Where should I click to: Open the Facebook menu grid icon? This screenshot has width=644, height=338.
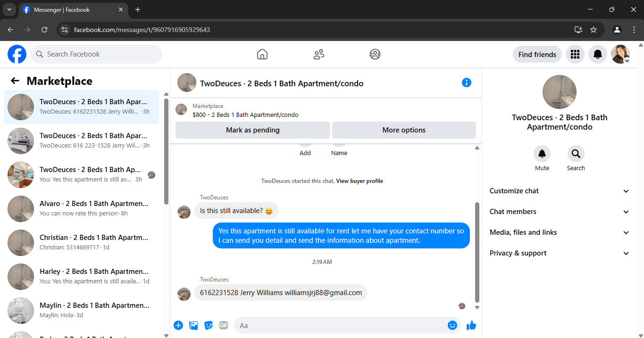575,54
